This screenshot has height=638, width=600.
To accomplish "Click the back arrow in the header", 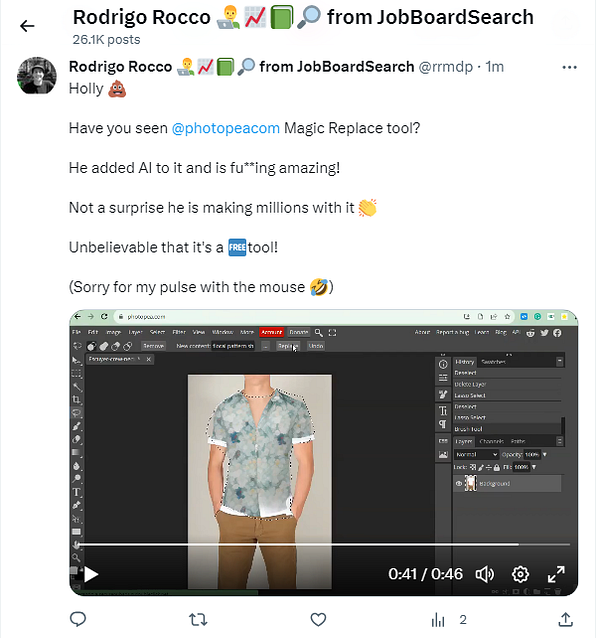I will tap(27, 26).
